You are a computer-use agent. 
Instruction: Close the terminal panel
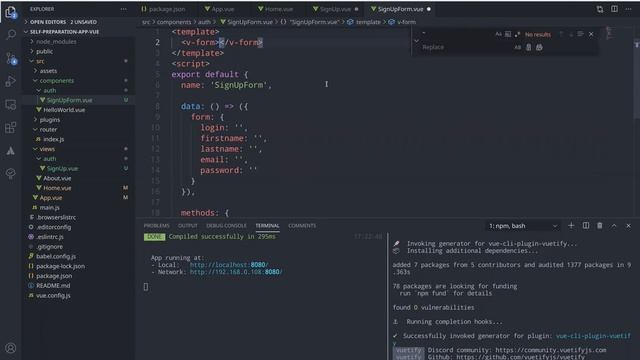coord(628,225)
